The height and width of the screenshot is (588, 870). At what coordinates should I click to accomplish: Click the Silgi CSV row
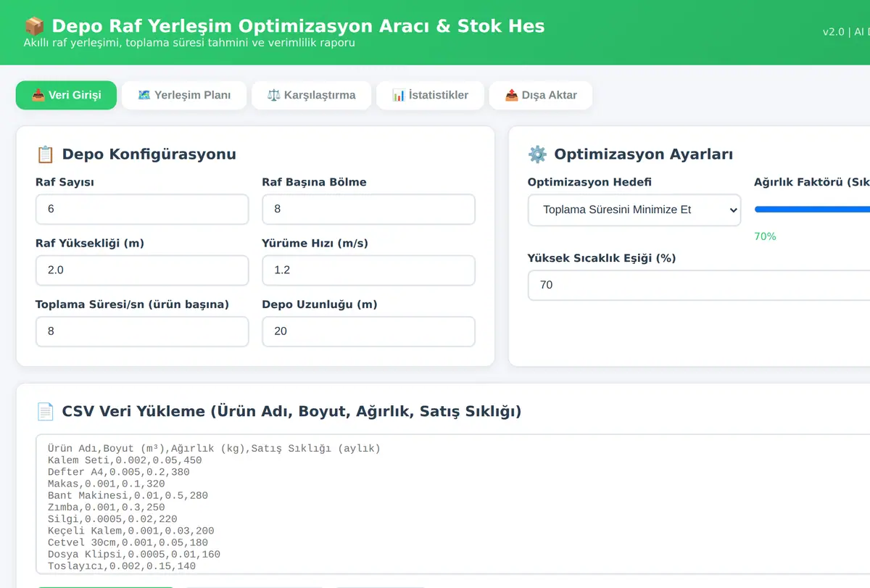(x=112, y=519)
